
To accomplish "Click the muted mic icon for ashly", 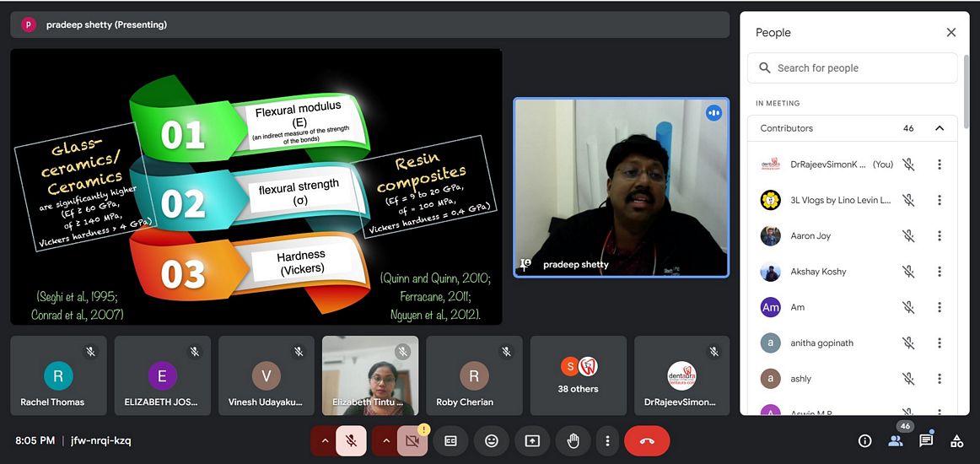I will [909, 378].
